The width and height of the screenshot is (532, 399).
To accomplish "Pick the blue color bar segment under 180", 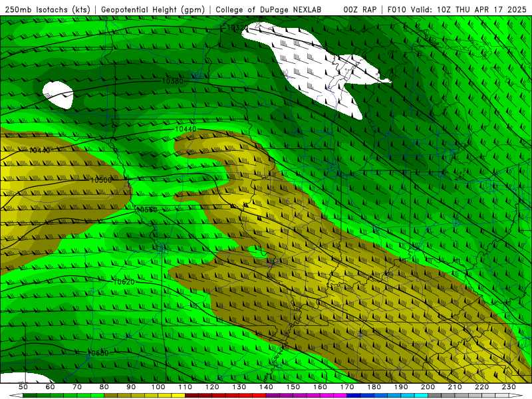I will click(380, 396).
